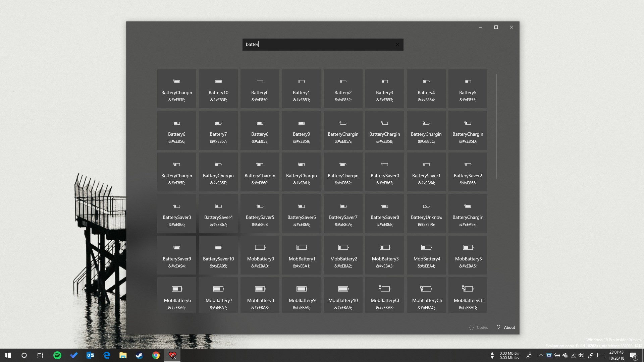The width and height of the screenshot is (644, 362).
Task: Click the MobBattery10 icon tile
Action: tap(343, 295)
